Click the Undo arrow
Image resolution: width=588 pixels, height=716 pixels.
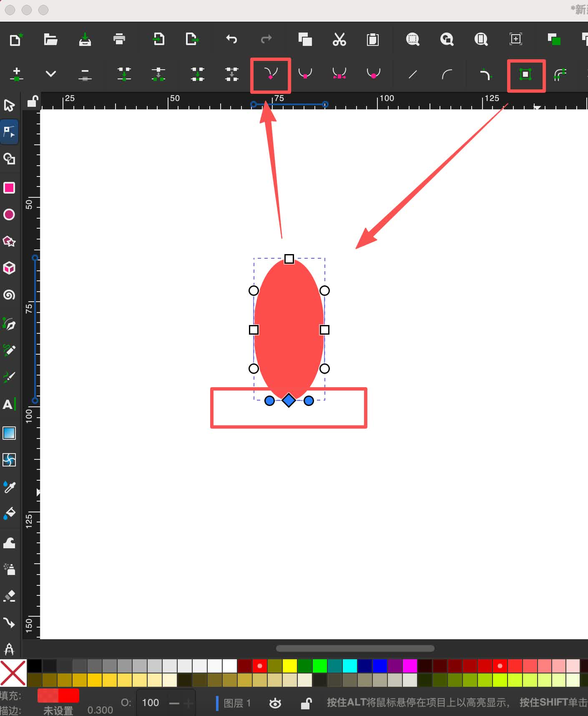pyautogui.click(x=231, y=40)
